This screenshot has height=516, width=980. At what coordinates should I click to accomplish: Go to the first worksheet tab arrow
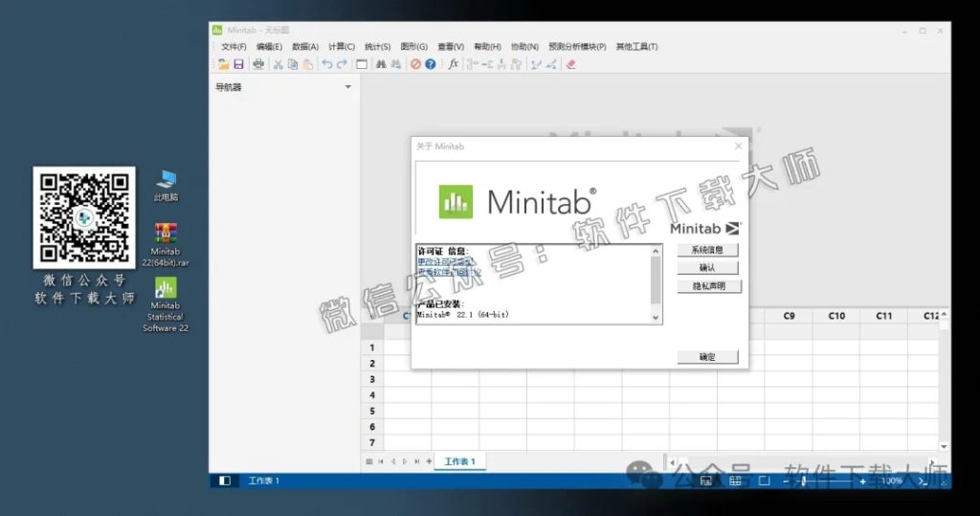pos(381,461)
